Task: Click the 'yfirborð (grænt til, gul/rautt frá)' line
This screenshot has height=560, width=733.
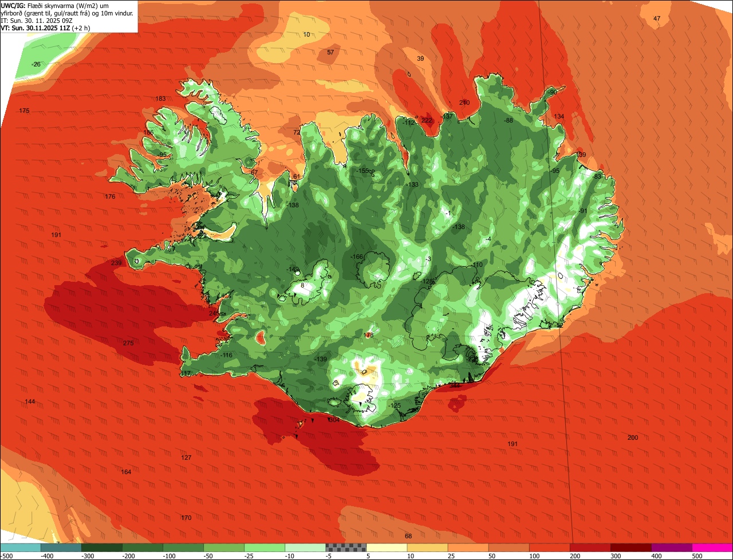Action: click(46, 13)
